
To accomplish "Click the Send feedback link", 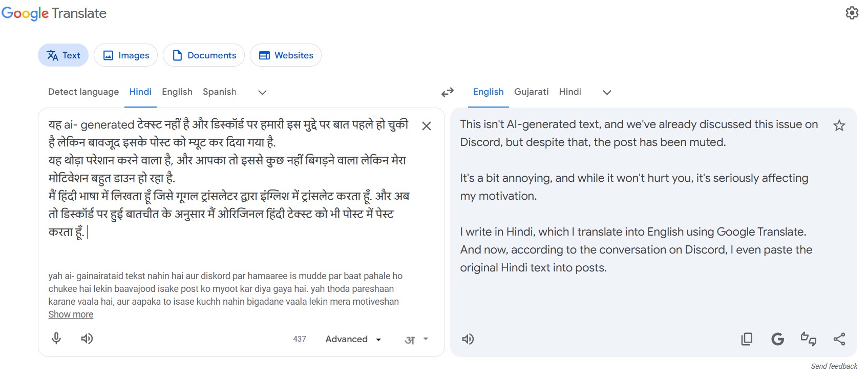I will tap(834, 366).
